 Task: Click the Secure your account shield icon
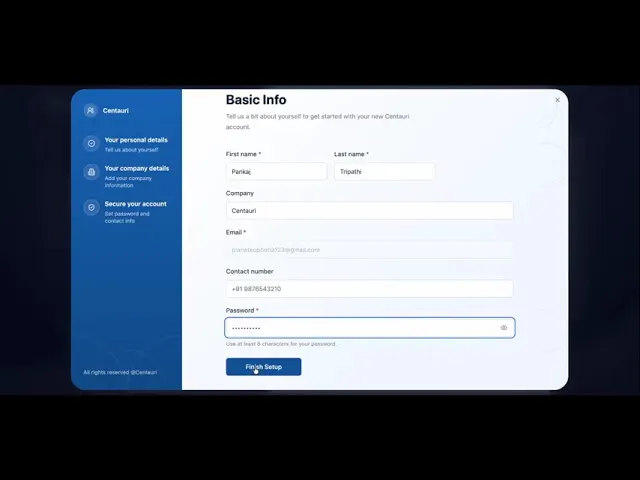click(x=91, y=207)
